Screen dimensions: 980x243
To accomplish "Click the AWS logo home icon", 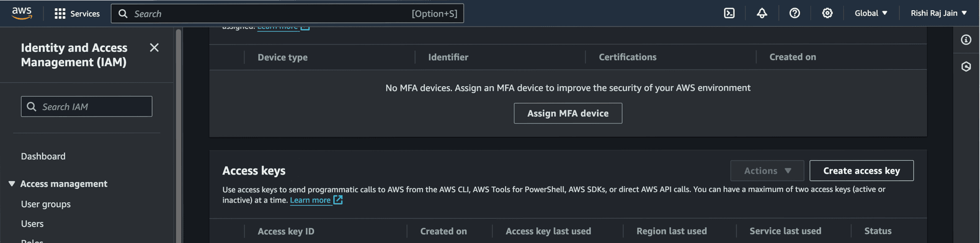I will point(22,13).
